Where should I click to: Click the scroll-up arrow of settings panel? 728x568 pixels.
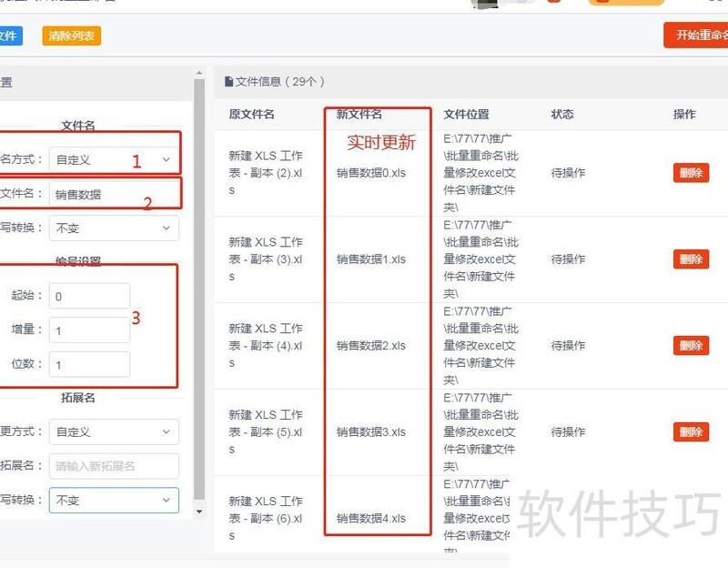(199, 73)
